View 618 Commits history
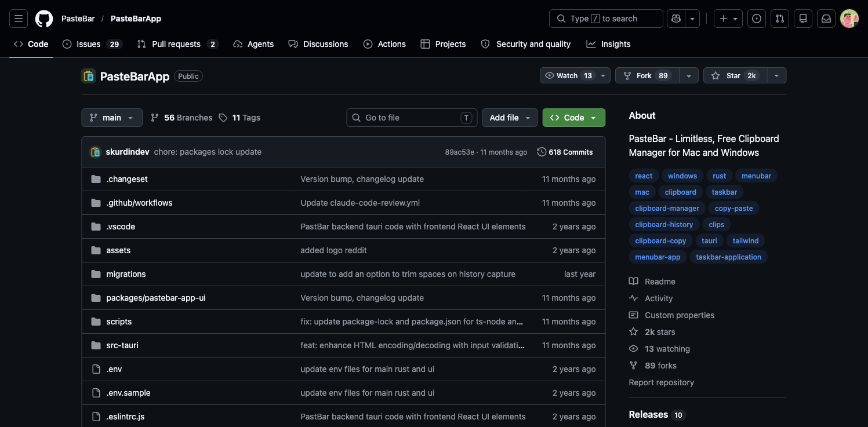 pyautogui.click(x=565, y=152)
